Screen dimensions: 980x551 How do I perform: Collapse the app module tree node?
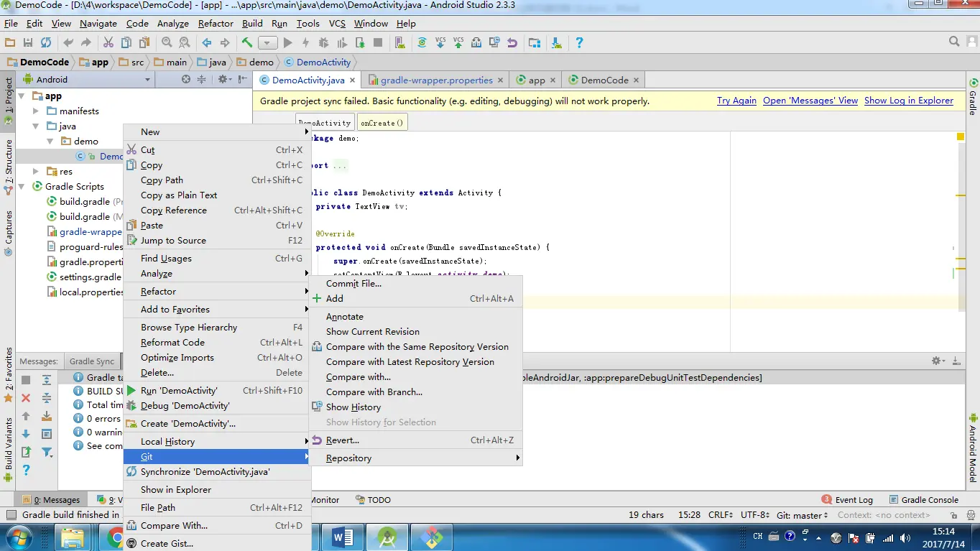tap(21, 96)
